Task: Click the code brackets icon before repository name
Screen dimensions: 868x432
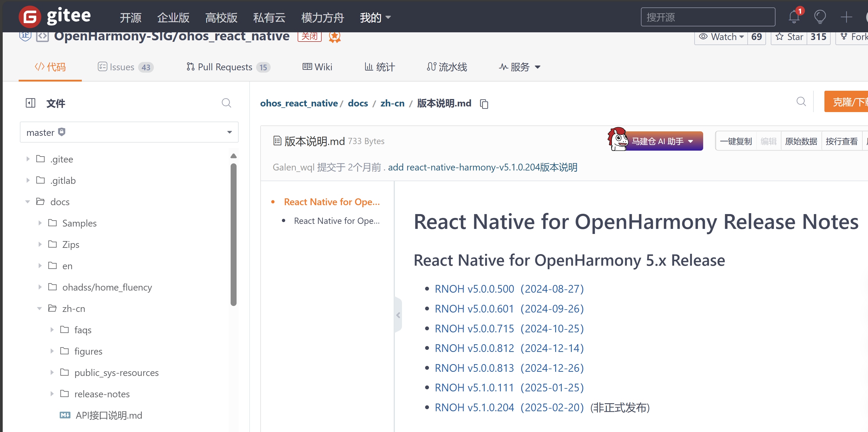Action: (x=42, y=36)
